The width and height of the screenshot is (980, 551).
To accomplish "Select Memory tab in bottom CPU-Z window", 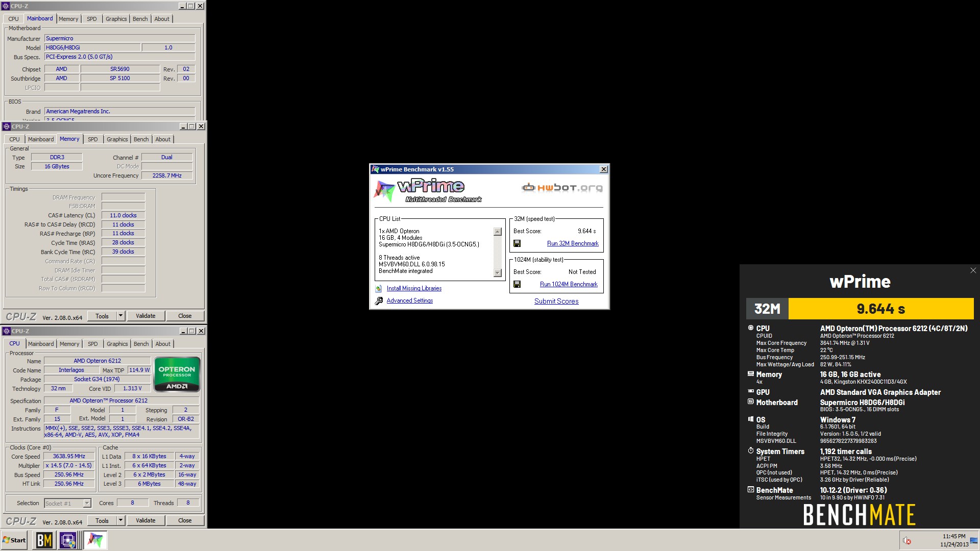I will (69, 344).
